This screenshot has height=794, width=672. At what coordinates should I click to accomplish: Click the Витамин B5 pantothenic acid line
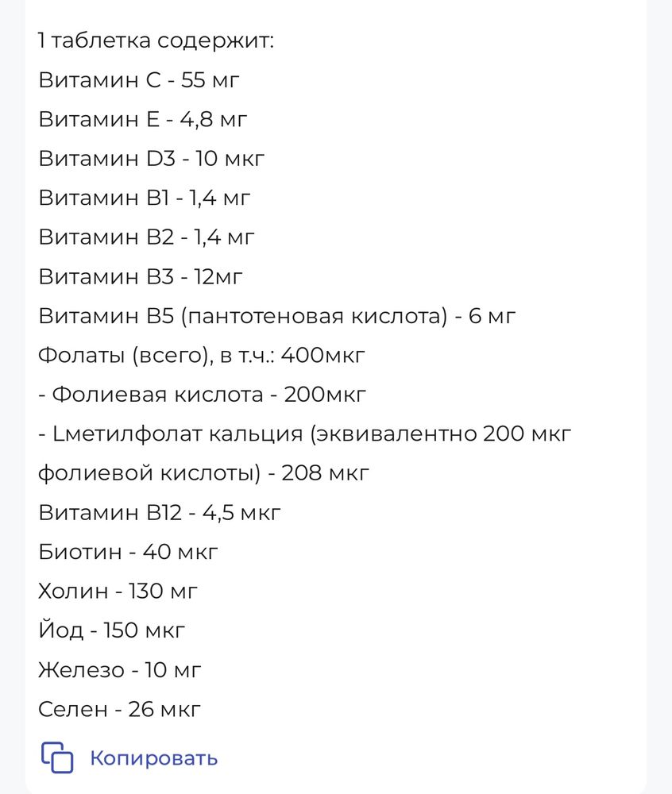tap(276, 314)
